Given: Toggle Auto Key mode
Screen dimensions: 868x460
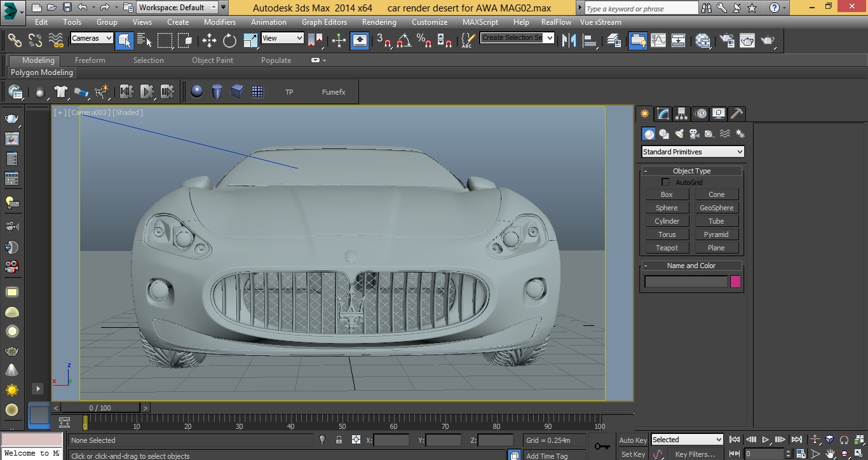Looking at the screenshot, I should pyautogui.click(x=633, y=440).
